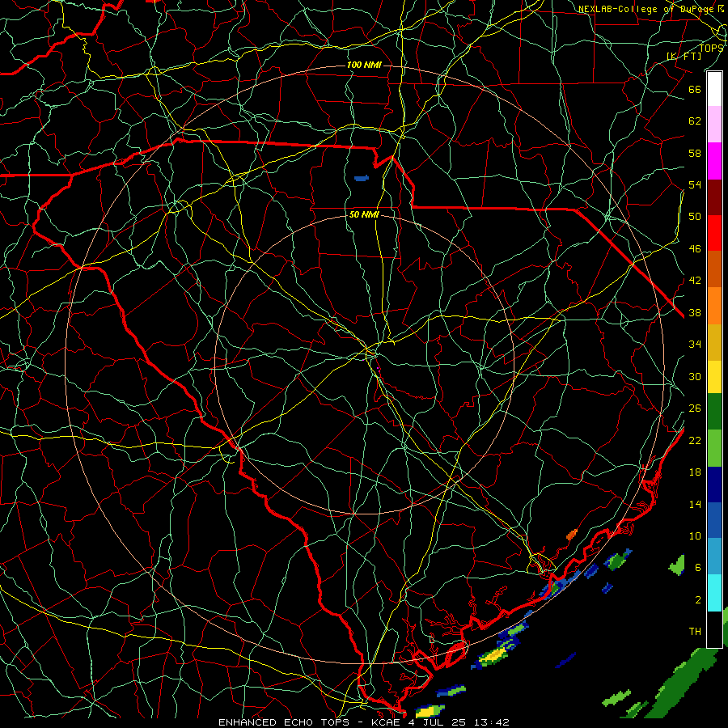Click the TOPS legend title
This screenshot has width=728, height=728.
coord(711,48)
